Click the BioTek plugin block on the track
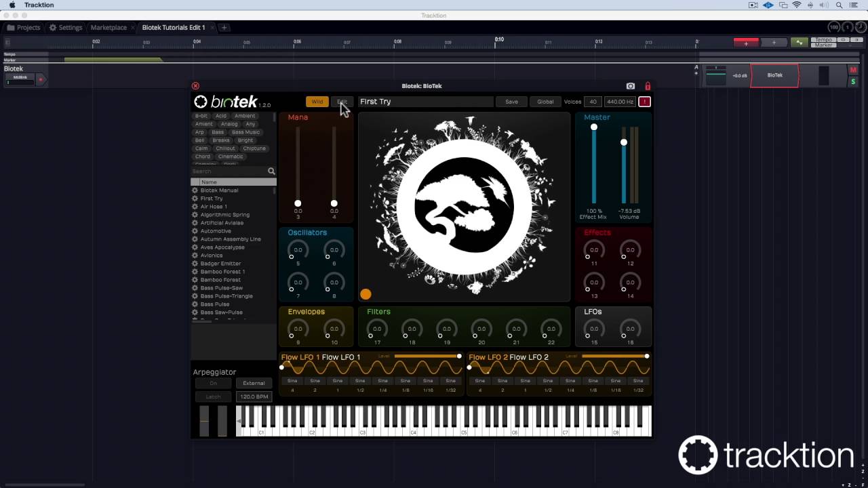This screenshot has width=868, height=488. 774,75
